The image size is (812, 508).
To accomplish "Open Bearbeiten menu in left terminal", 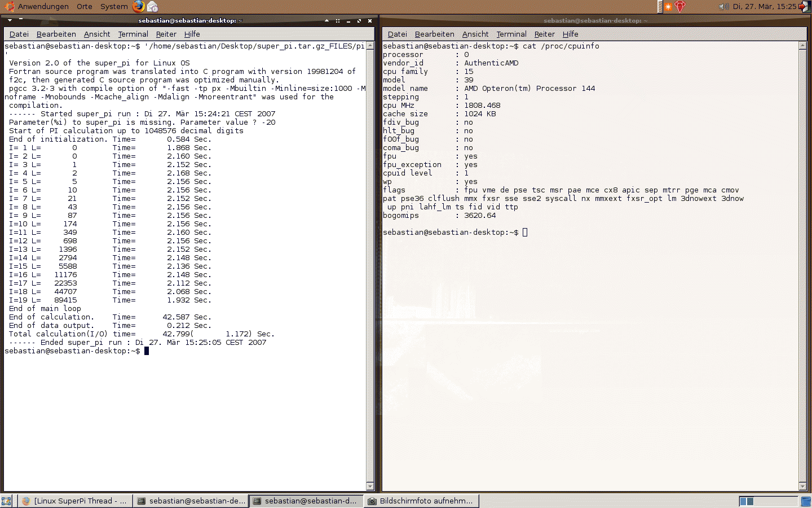I will (56, 34).
